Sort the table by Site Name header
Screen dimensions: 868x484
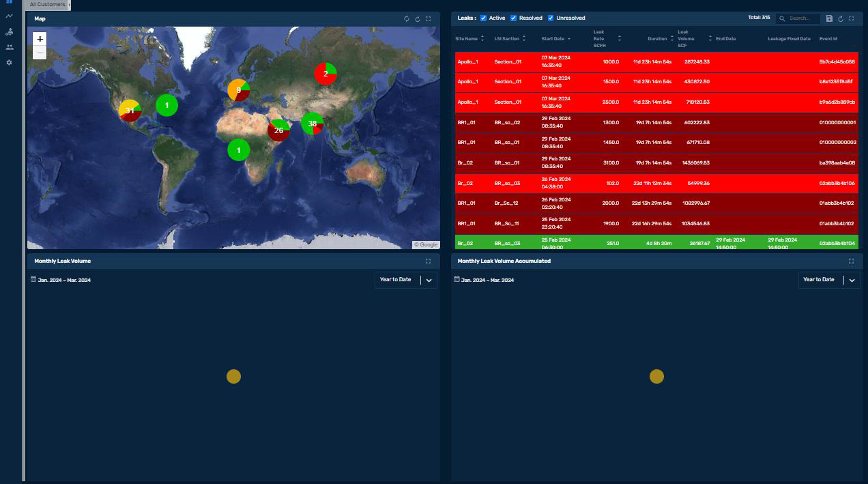pyautogui.click(x=469, y=39)
